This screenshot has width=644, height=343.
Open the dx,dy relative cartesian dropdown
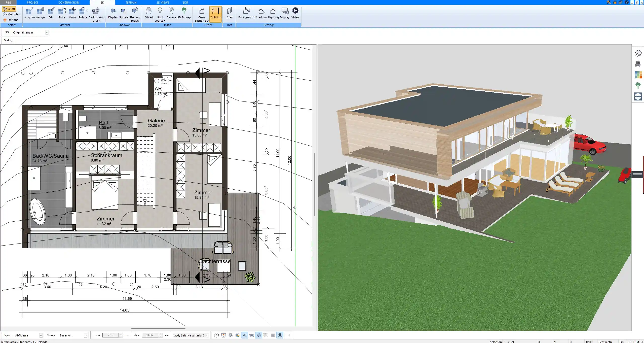tap(207, 335)
